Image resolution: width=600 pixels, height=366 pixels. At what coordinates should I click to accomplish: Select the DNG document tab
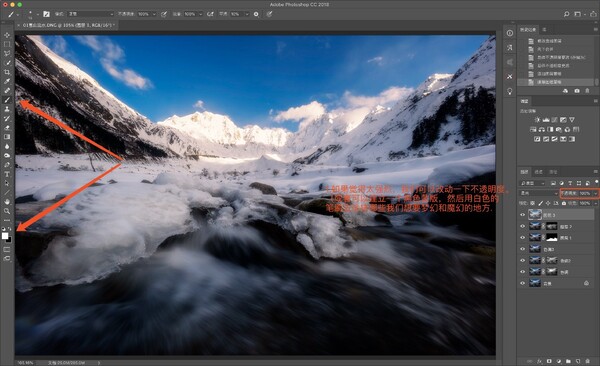coord(67,25)
